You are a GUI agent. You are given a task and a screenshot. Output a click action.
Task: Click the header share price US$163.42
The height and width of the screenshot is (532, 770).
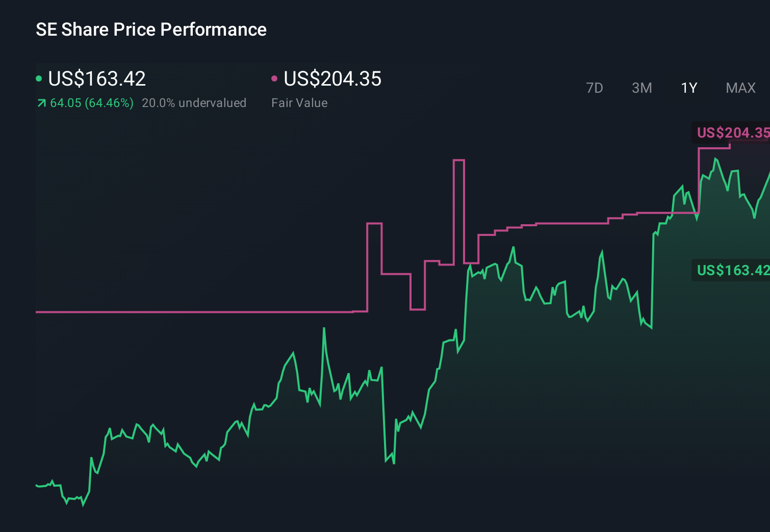click(x=97, y=79)
